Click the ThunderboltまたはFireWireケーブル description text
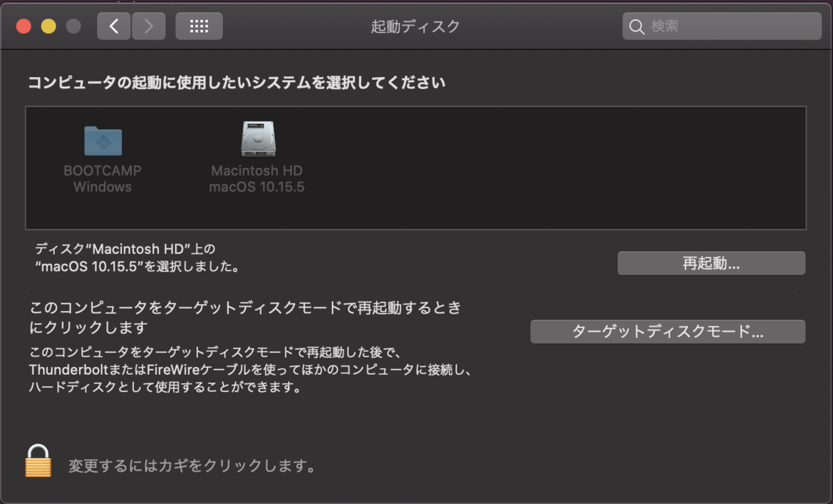Image resolution: width=833 pixels, height=504 pixels. tap(251, 370)
